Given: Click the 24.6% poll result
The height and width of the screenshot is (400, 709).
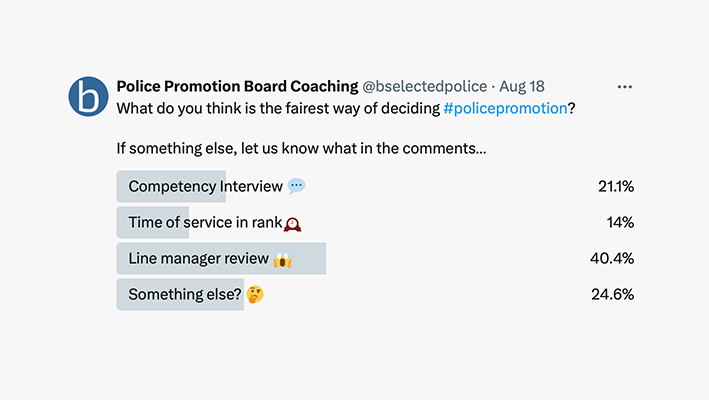Looking at the screenshot, I should (x=612, y=295).
